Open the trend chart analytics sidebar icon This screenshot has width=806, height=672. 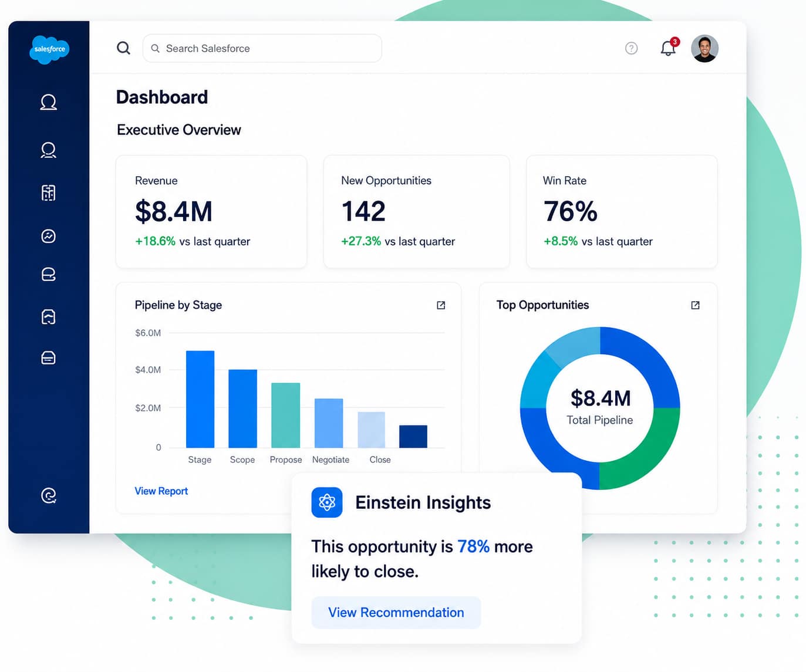click(x=49, y=236)
